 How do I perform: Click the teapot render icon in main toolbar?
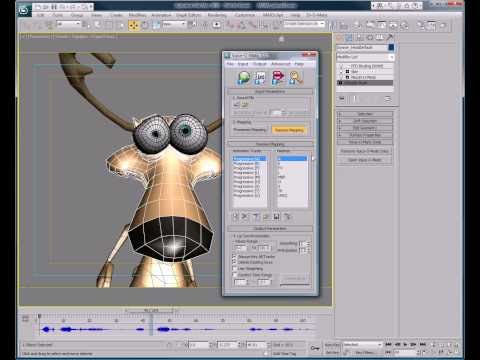click(x=443, y=25)
